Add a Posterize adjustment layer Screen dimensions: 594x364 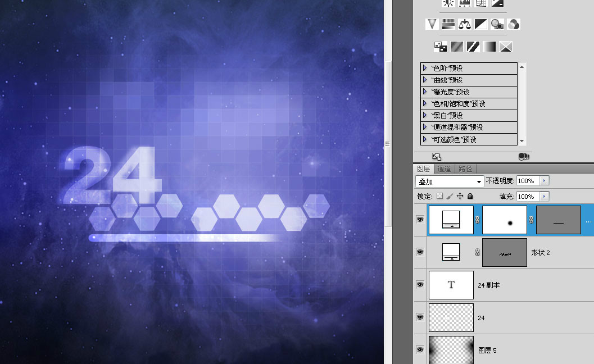456,47
